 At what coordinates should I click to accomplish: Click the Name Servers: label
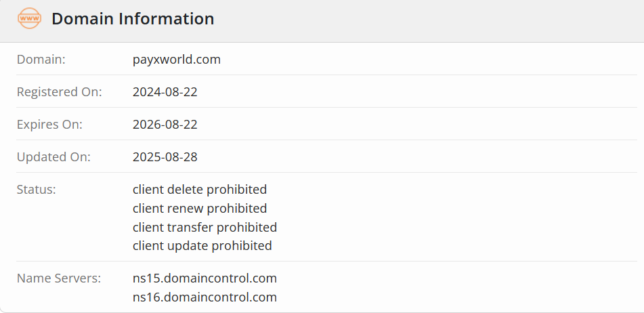pyautogui.click(x=59, y=278)
